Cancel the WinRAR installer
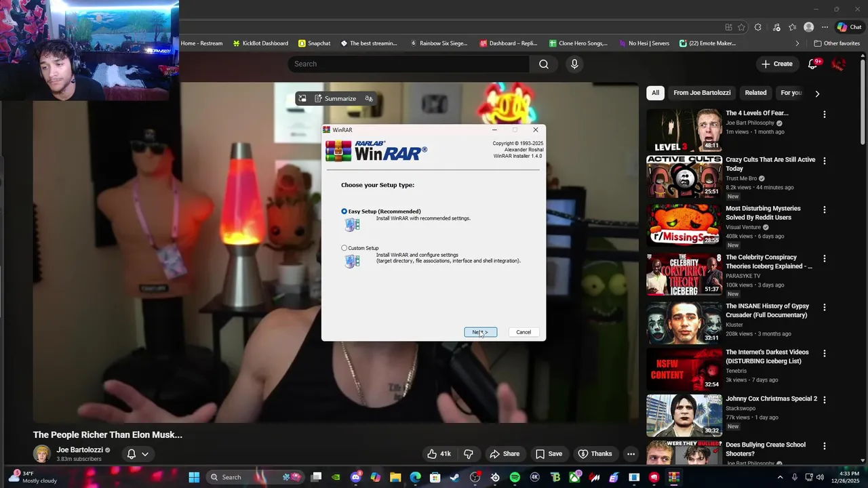This screenshot has width=868, height=488. 524,332
